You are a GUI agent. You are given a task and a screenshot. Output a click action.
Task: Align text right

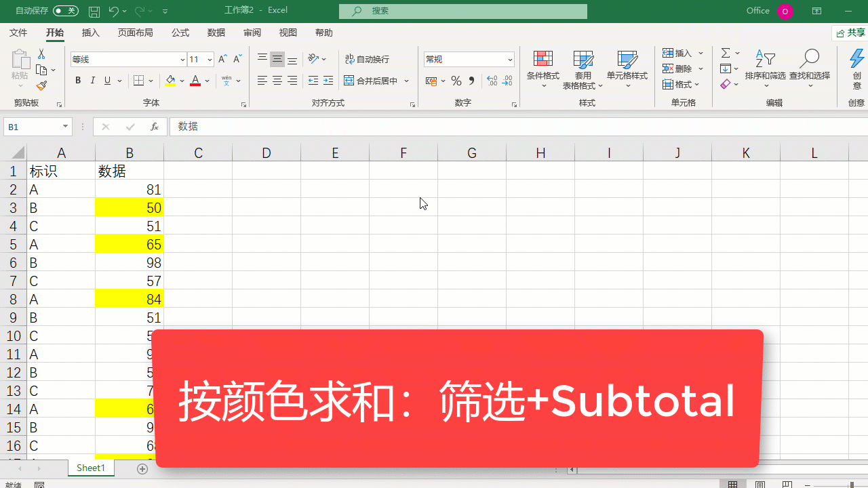point(292,81)
